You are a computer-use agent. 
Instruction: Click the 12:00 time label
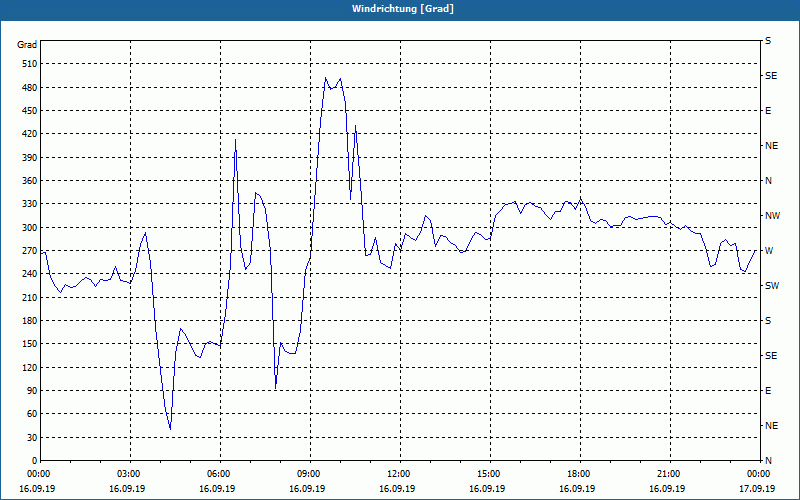tap(397, 473)
